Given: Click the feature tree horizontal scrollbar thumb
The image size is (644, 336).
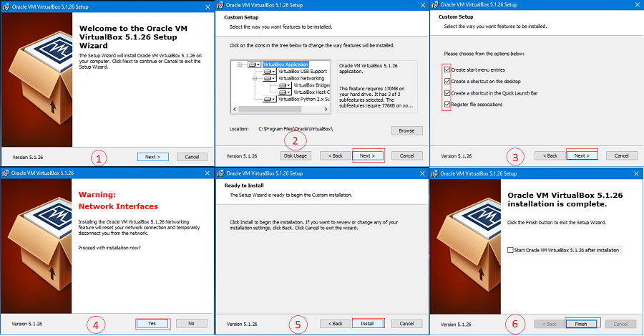Looking at the screenshot, I should pyautogui.click(x=270, y=110).
